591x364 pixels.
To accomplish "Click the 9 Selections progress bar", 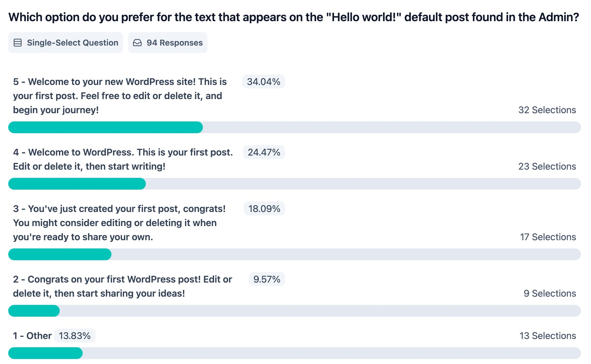I will [x=294, y=311].
